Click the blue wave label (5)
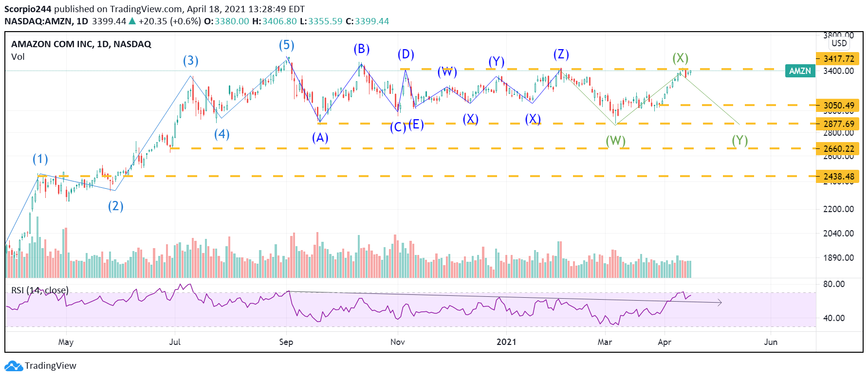The image size is (868, 379). (x=287, y=45)
